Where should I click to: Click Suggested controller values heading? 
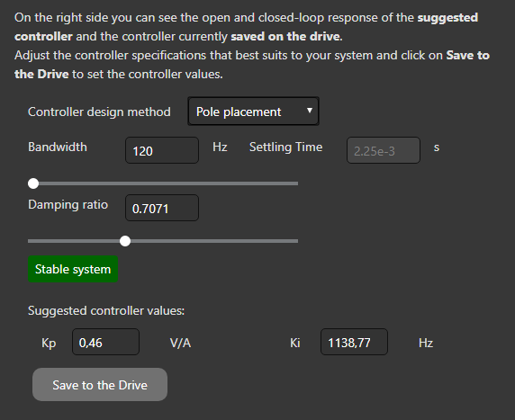click(106, 311)
